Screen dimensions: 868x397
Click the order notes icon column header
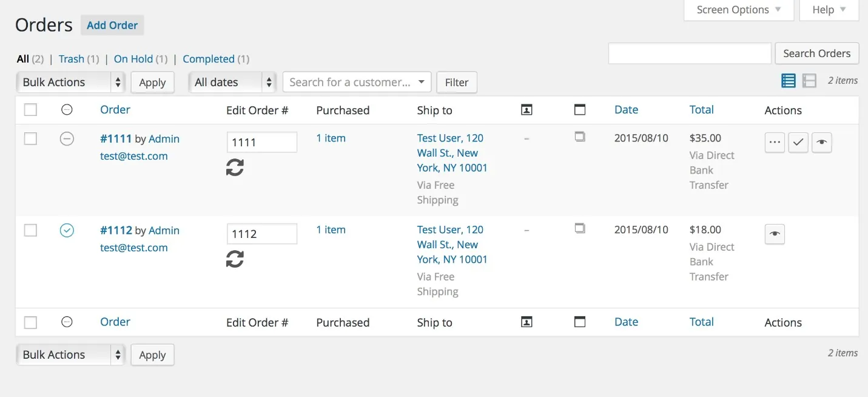click(579, 110)
